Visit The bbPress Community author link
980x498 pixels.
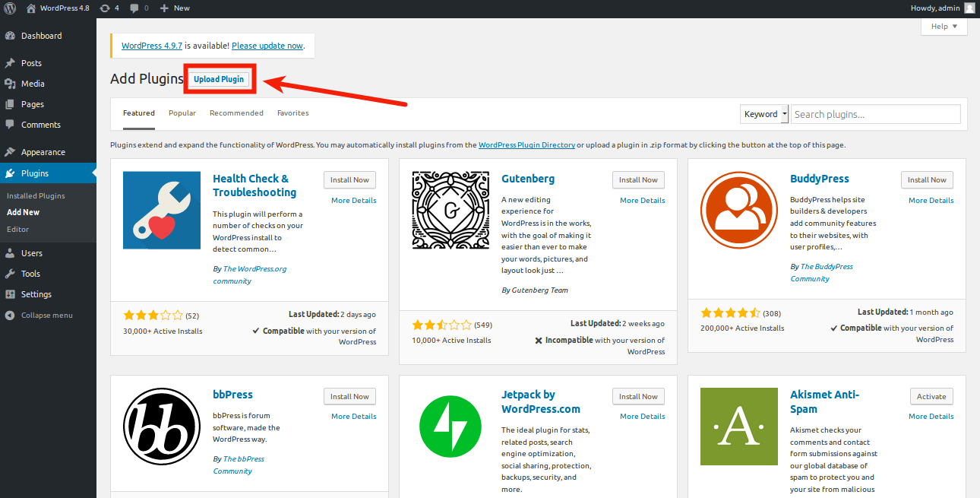pyautogui.click(x=239, y=465)
